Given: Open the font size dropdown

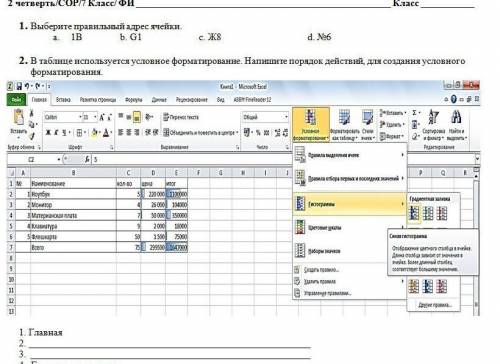Looking at the screenshot, I should (95, 117).
